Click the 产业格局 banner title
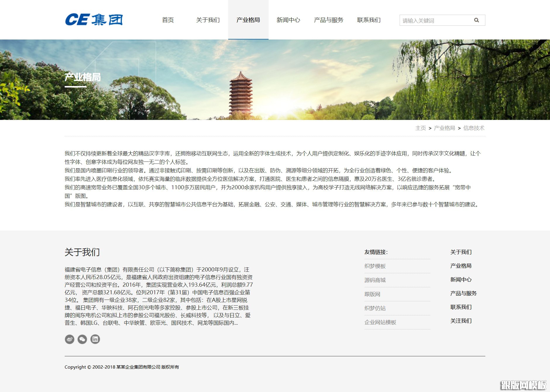Viewport: 550px width, 392px height. point(83,77)
